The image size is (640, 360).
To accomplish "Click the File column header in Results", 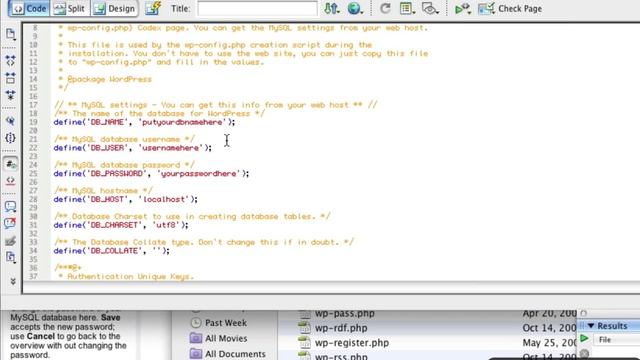I will [x=605, y=340].
